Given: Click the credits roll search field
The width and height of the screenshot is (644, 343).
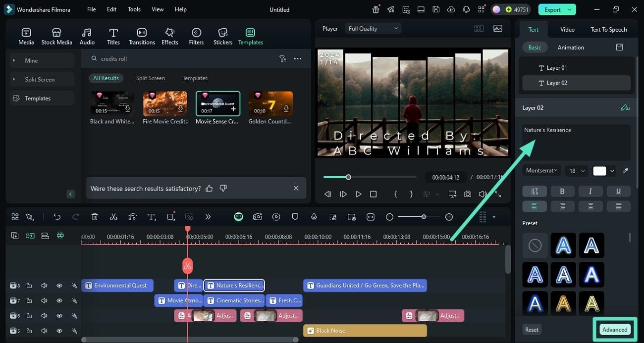Looking at the screenshot, I should [183, 58].
